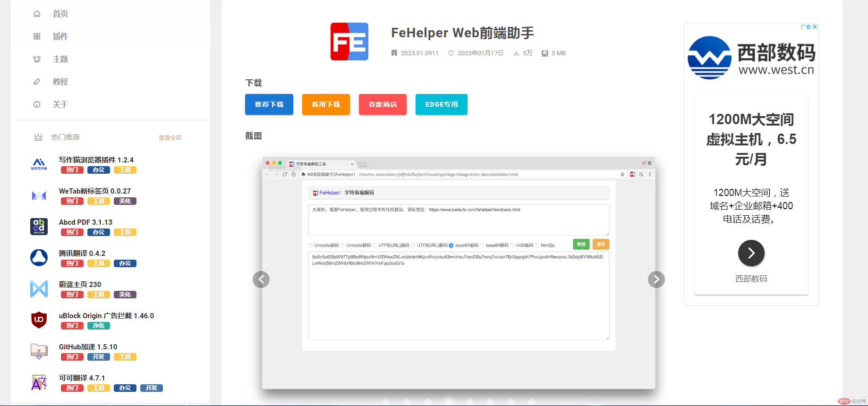Click the 腾讯翻译 app icon
Screen dimensions: 868x406
point(39,258)
